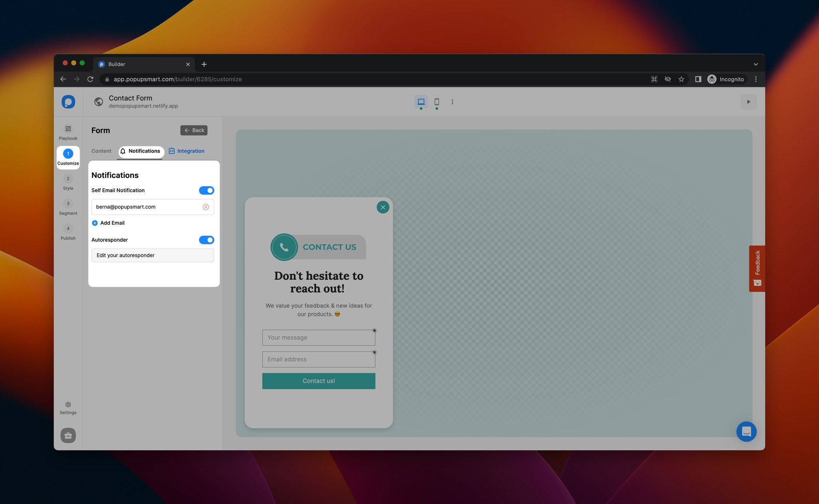Click the Settings gear icon
The width and height of the screenshot is (819, 504).
point(68,404)
